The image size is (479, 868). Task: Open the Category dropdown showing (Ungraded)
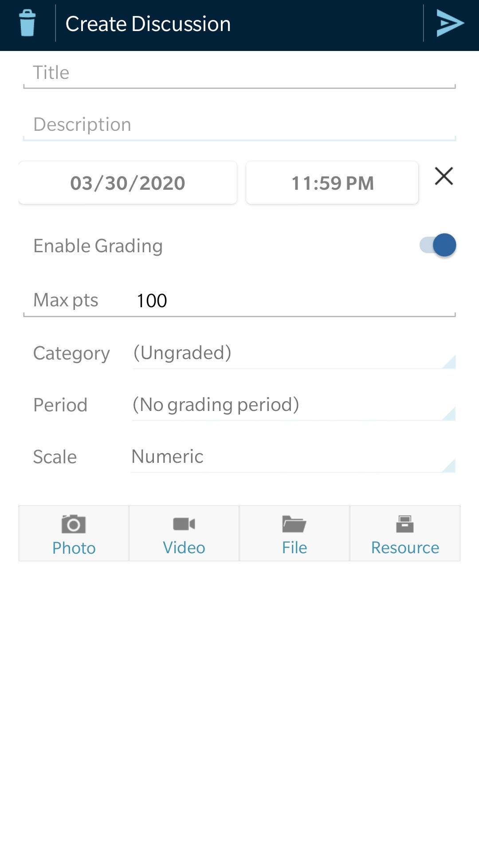coord(294,353)
